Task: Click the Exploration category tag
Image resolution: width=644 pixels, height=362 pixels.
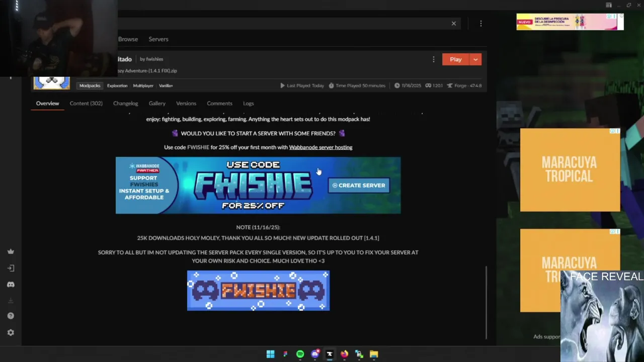Action: (x=117, y=85)
